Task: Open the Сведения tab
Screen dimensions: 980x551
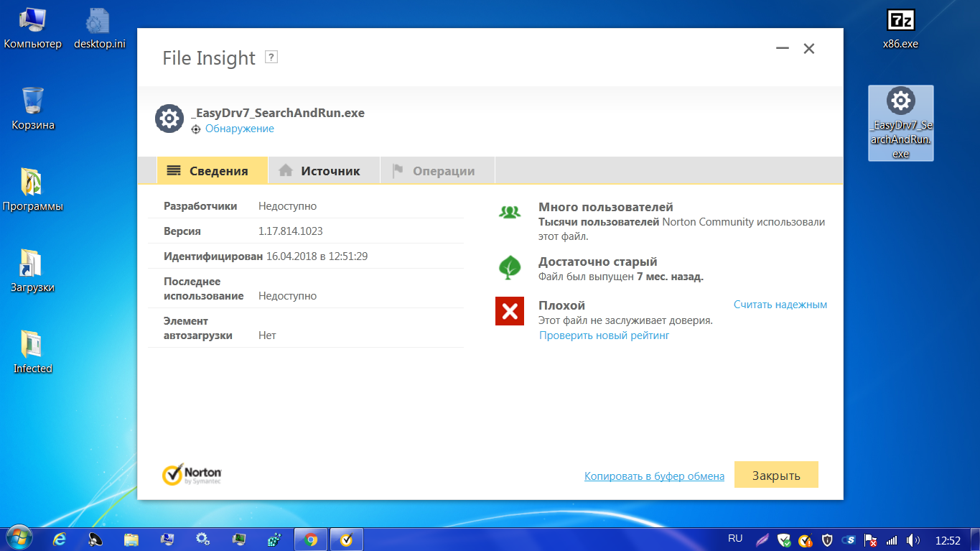Action: 212,171
